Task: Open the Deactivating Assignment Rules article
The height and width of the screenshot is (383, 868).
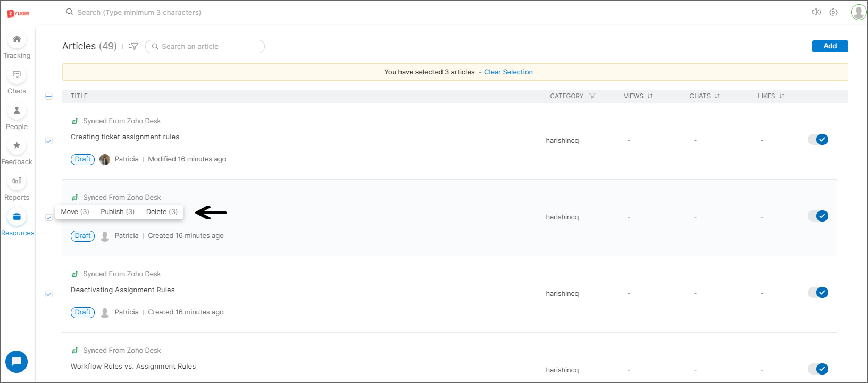Action: (123, 290)
